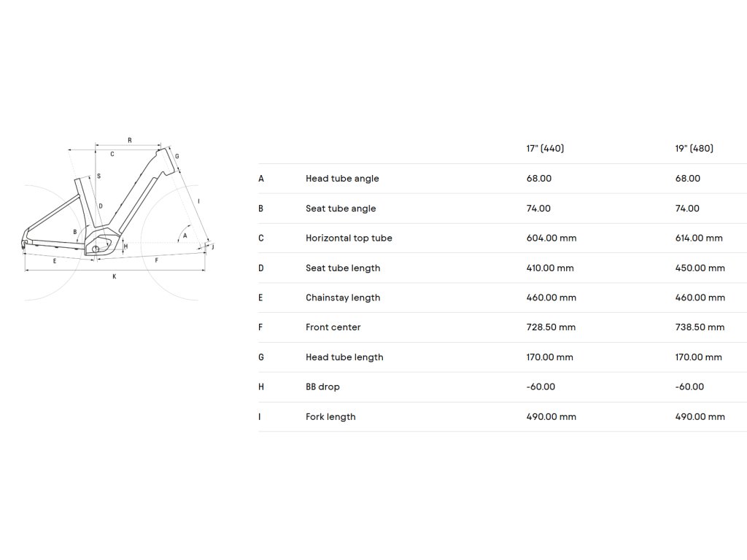Click the R dimension letter in the diagram
This screenshot has width=747, height=560.
coord(129,140)
